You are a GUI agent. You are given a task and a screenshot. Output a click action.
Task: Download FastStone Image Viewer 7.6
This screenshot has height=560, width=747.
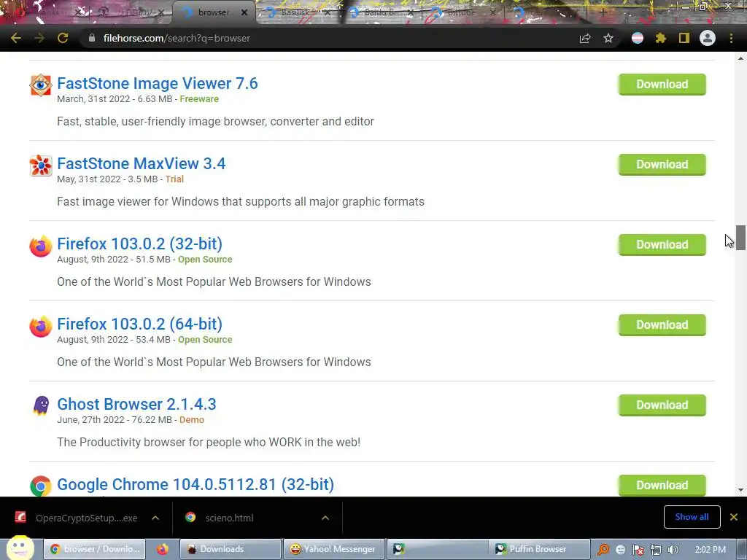(x=662, y=85)
